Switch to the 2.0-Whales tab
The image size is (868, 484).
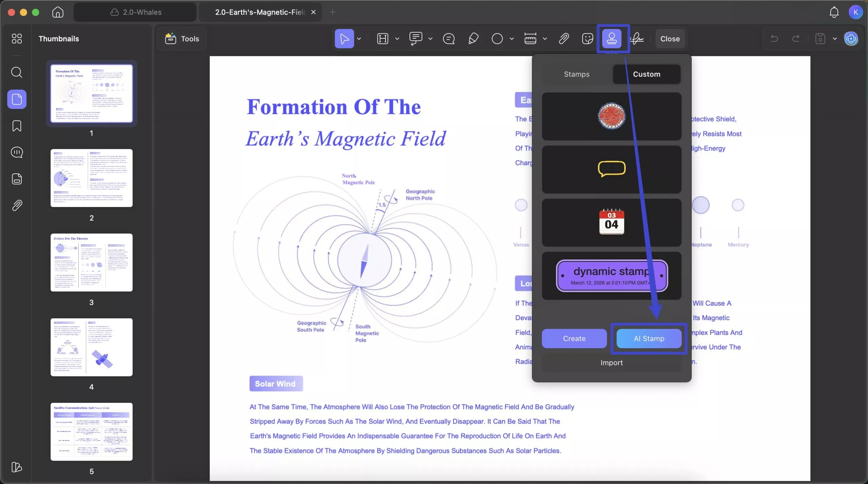[135, 12]
